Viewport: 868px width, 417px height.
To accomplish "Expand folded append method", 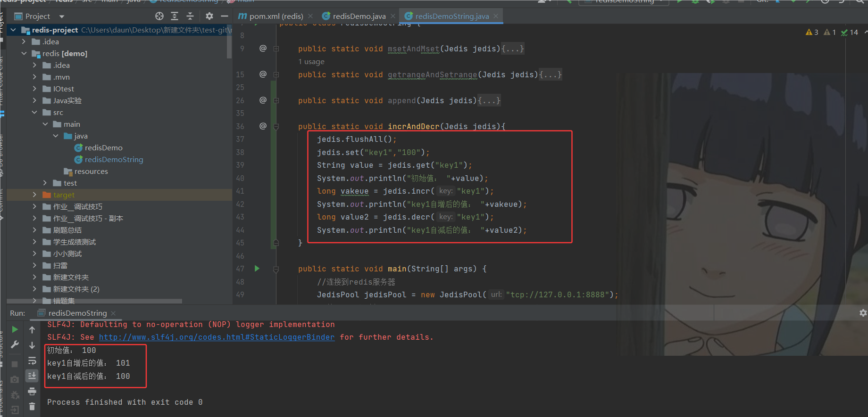I will [276, 100].
